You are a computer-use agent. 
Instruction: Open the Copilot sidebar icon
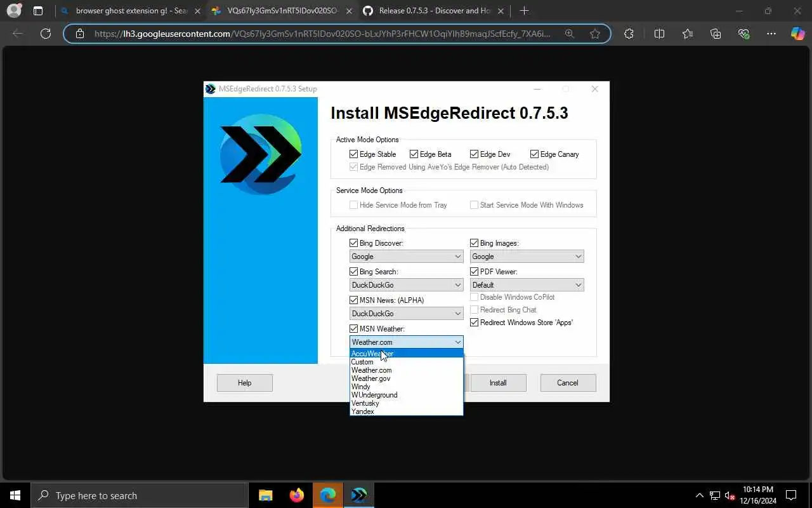(x=797, y=34)
